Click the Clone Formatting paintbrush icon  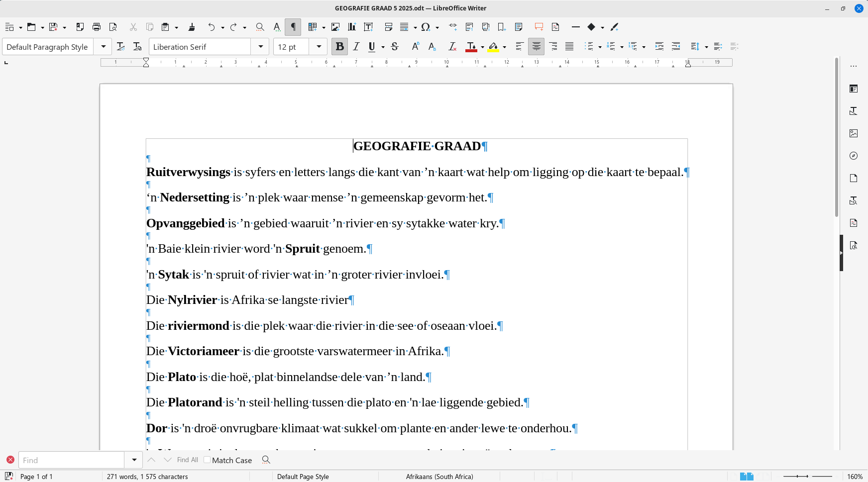pos(192,27)
